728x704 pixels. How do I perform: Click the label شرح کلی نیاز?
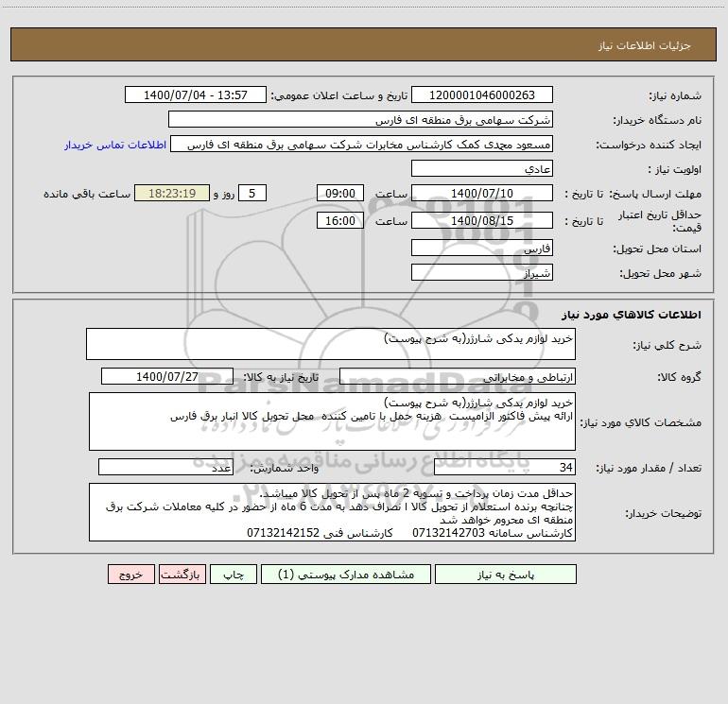pos(667,345)
